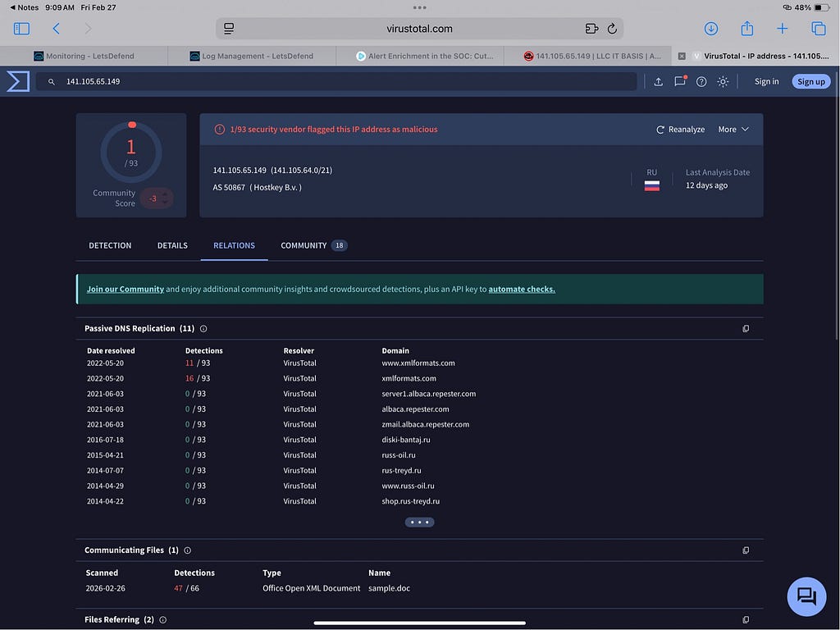This screenshot has width=840, height=630.
Task: Open Files Referring info icon
Action: [163, 620]
